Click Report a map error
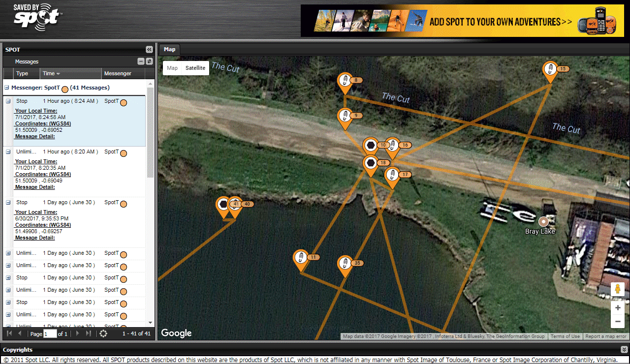The height and width of the screenshot is (364, 630). [x=606, y=336]
